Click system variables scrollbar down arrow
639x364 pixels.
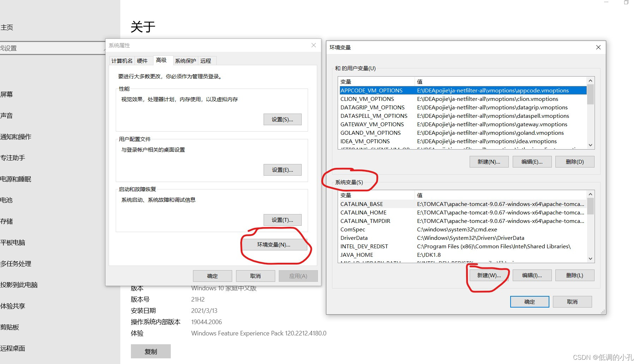pyautogui.click(x=590, y=259)
